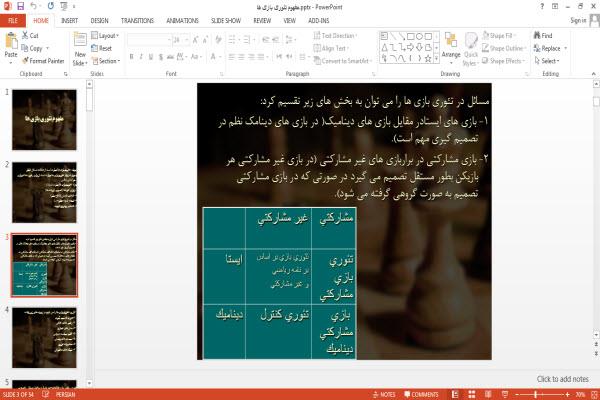Image resolution: width=600 pixels, height=400 pixels.
Task: Open the Shape Outline dropdown
Action: [504, 48]
